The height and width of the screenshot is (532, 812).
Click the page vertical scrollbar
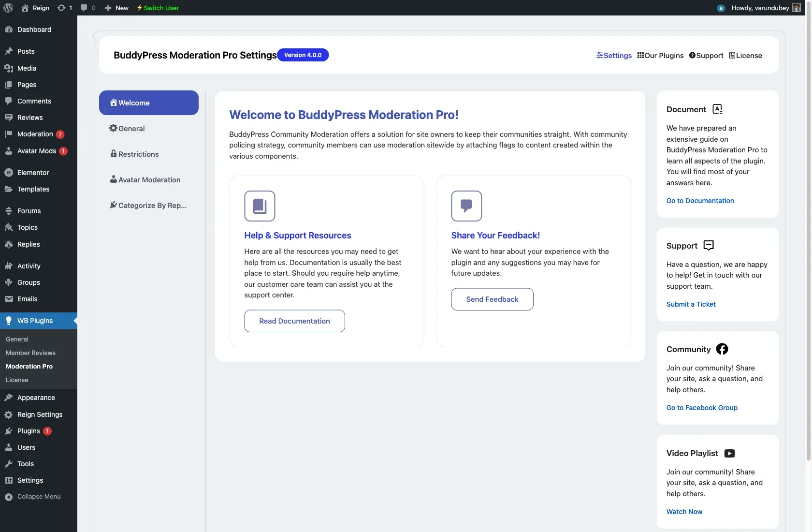pyautogui.click(x=809, y=232)
